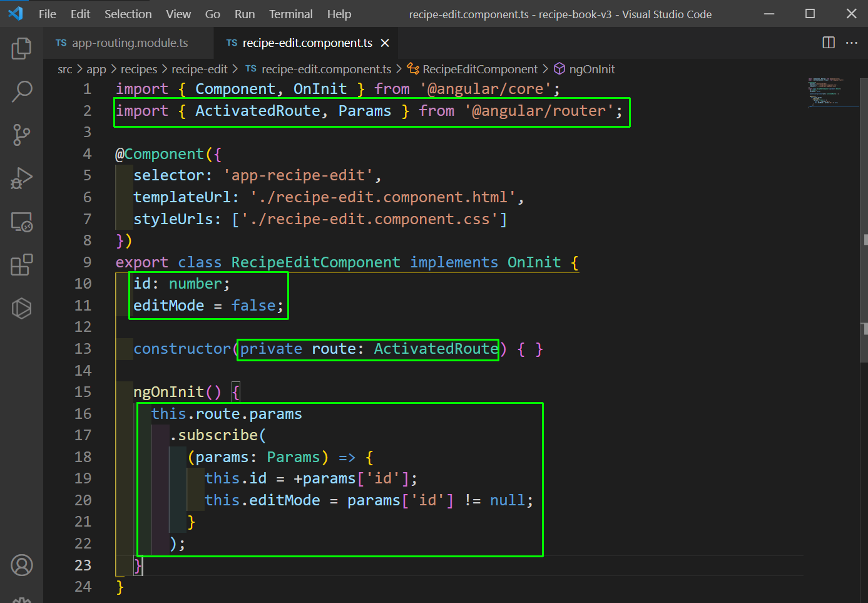Click ngOnInit in breadcrumb

coord(592,69)
